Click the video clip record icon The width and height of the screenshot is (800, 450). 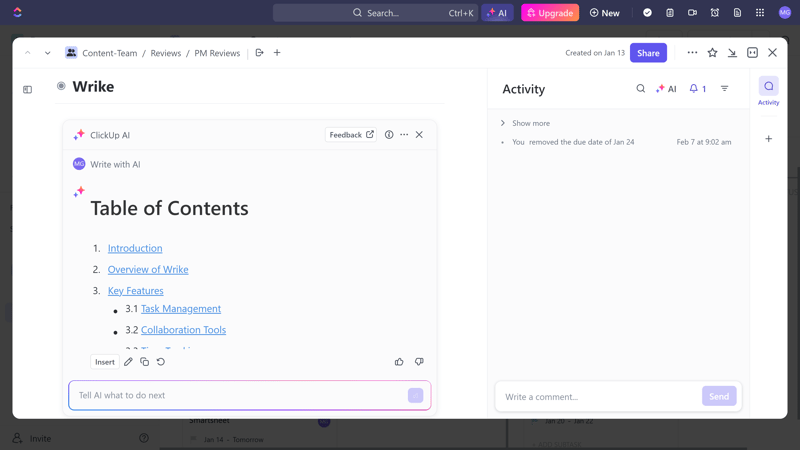coord(692,13)
